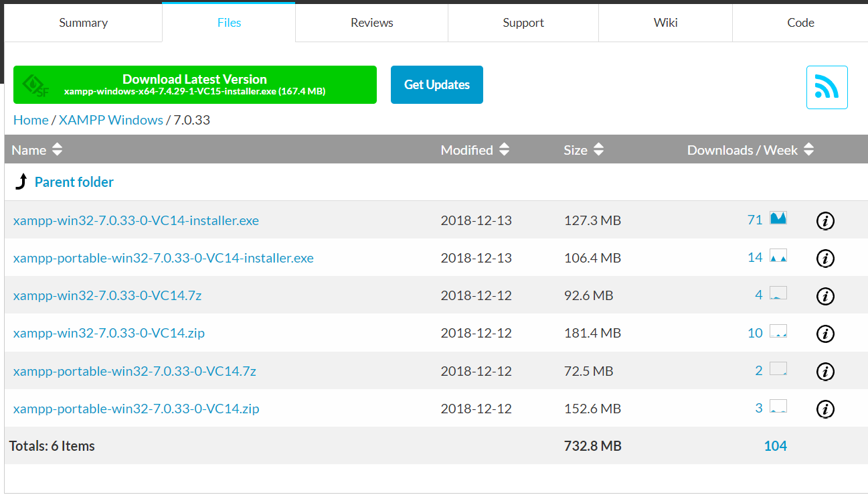Switch to the Summary tab
The width and height of the screenshot is (868, 497).
click(x=83, y=23)
